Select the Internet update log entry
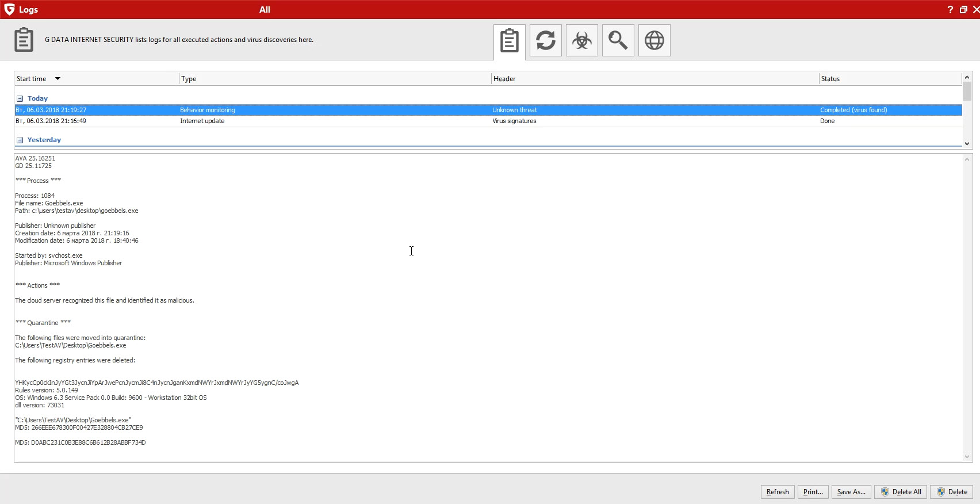The height and width of the screenshot is (504, 980). tap(488, 121)
